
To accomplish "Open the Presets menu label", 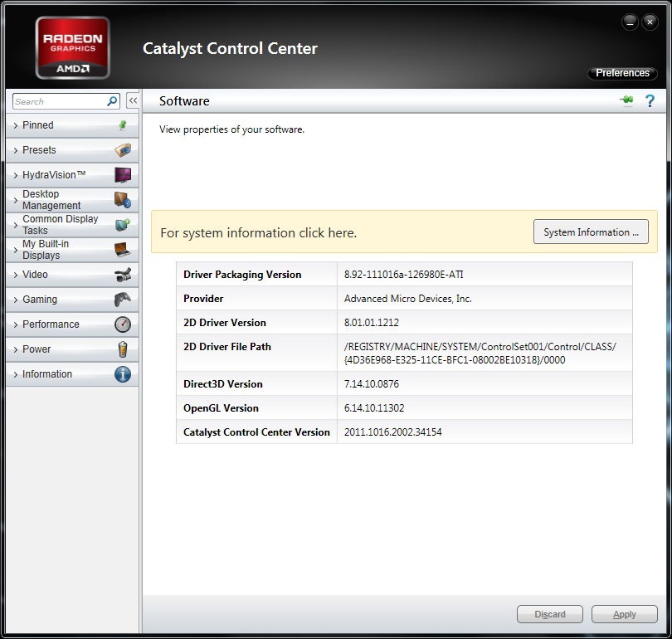I will point(39,150).
